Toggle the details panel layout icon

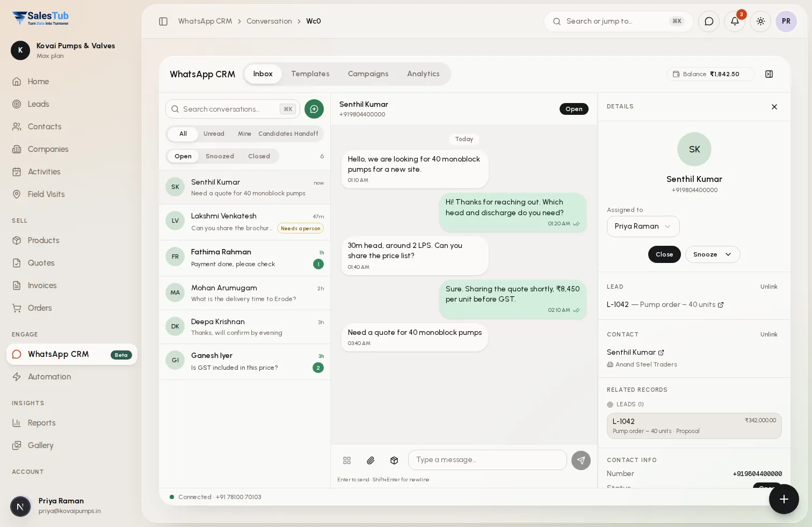point(769,74)
